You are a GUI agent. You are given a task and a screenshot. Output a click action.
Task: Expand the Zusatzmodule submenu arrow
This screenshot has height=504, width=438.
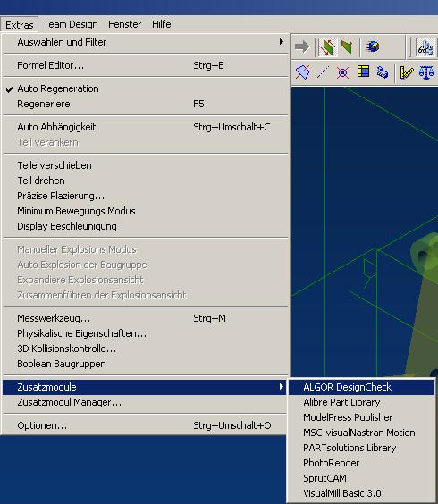[282, 387]
